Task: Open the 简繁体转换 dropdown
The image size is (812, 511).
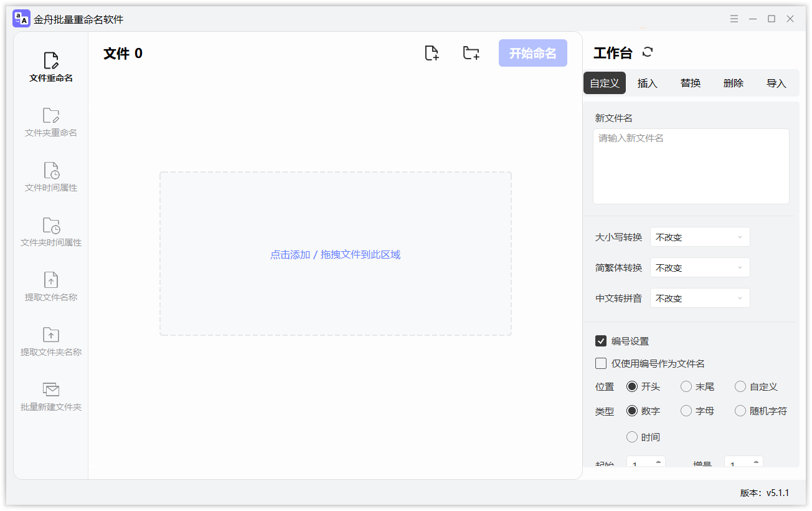Action: 700,267
